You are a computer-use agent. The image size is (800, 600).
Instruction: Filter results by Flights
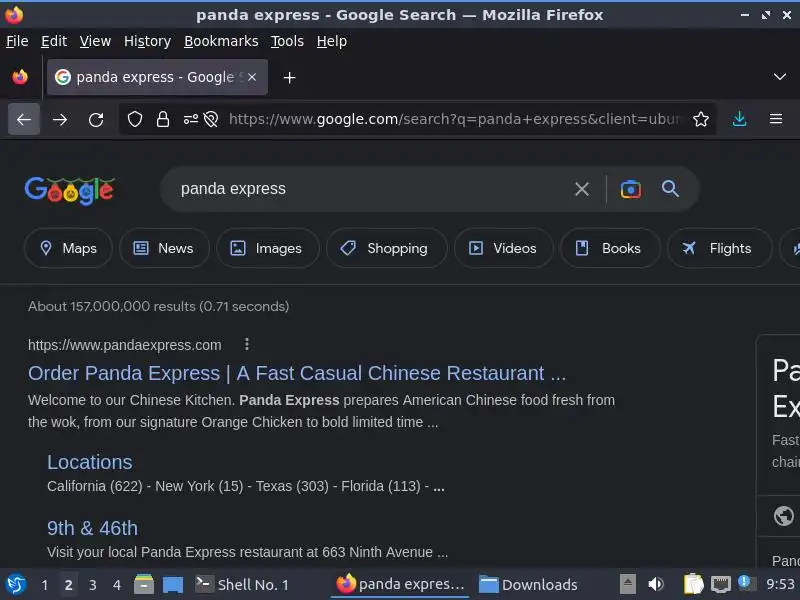tap(719, 248)
